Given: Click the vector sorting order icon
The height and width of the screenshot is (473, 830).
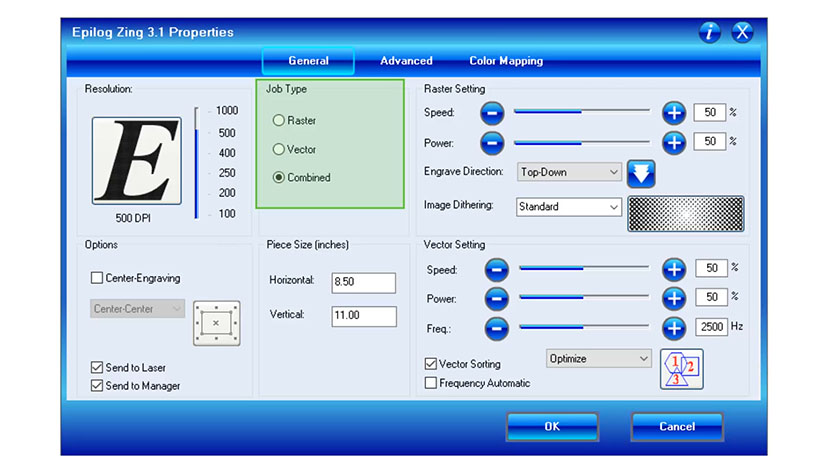Looking at the screenshot, I should 681,369.
